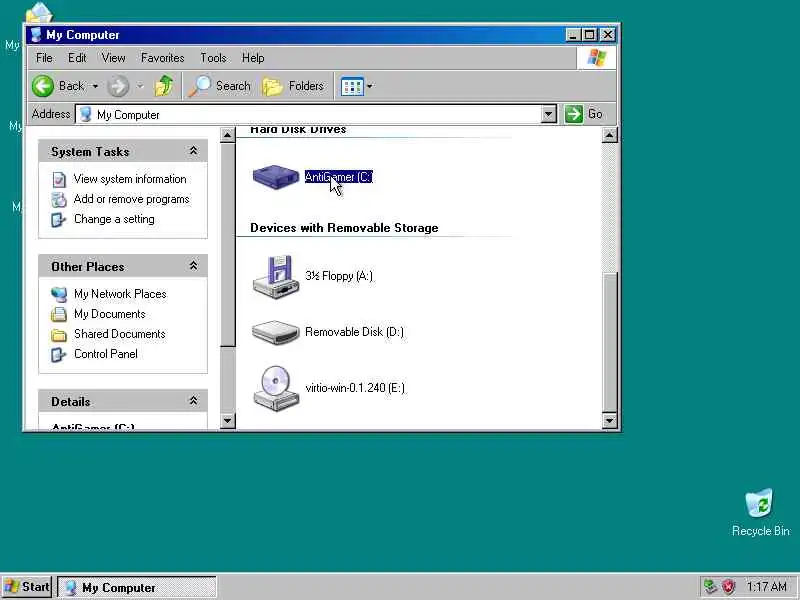The height and width of the screenshot is (600, 800).
Task: Expand the Forward history dropdown arrow
Action: coord(140,86)
